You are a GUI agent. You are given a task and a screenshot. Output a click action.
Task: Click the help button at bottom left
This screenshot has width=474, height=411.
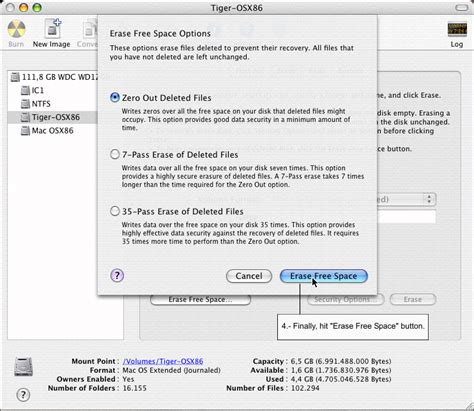coord(23,395)
